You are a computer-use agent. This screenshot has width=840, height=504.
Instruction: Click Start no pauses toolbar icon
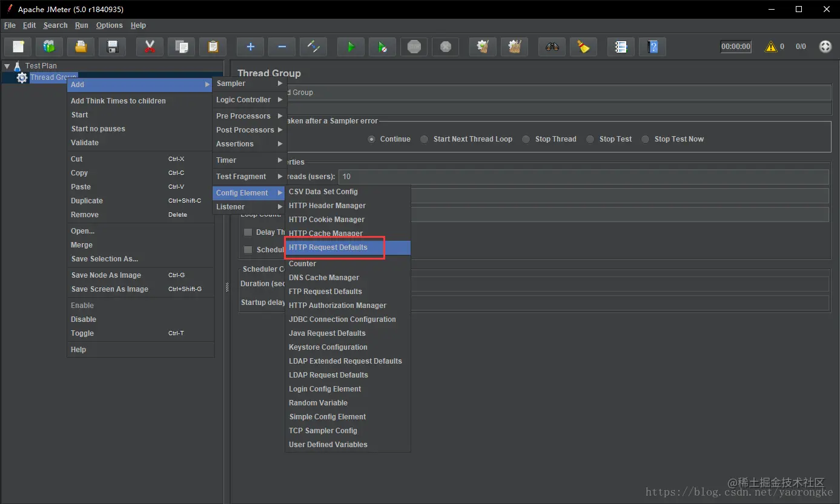(x=382, y=47)
